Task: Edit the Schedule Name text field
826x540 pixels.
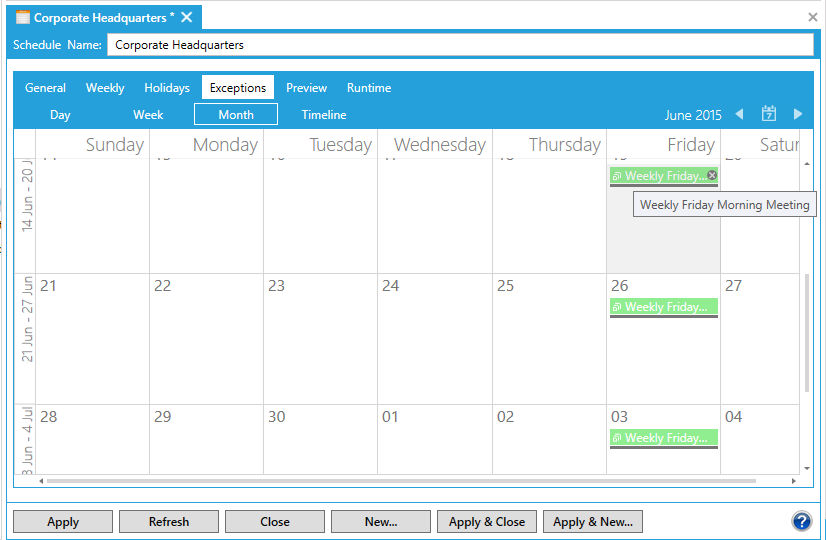Action: click(x=460, y=45)
